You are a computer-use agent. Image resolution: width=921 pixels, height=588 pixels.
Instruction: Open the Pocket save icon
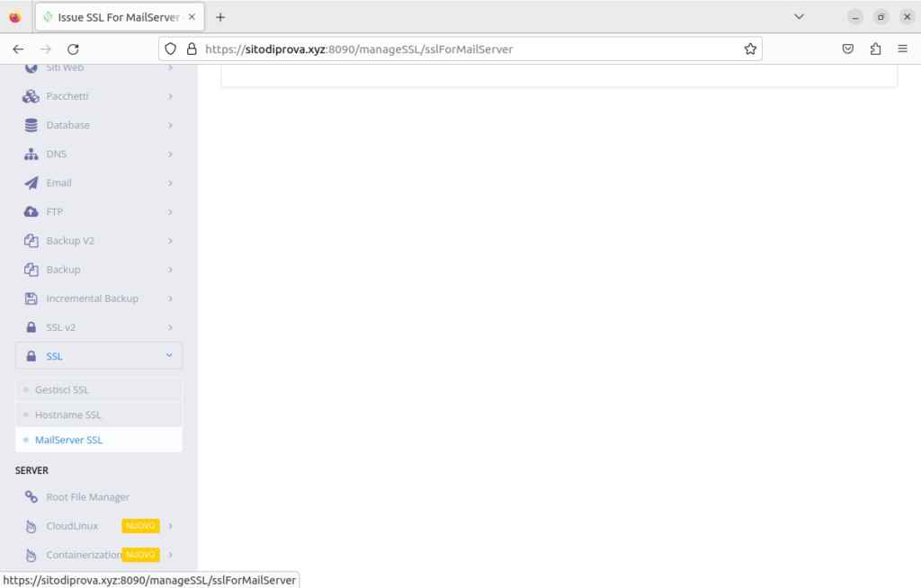[x=847, y=49]
